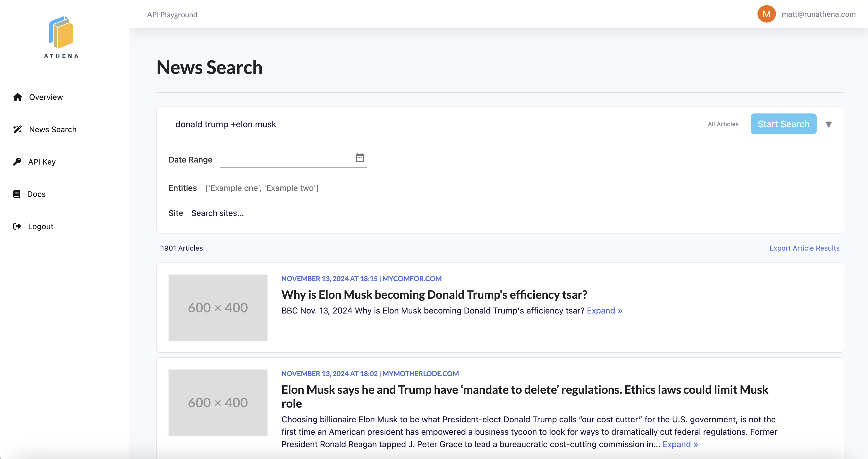Click the Logout arrow icon
The height and width of the screenshot is (459, 868).
[x=17, y=226]
